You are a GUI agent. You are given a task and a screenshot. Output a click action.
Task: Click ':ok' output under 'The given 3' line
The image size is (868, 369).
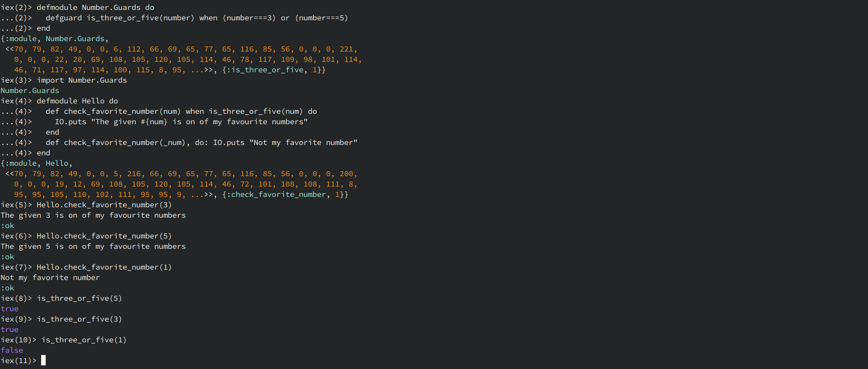point(7,226)
